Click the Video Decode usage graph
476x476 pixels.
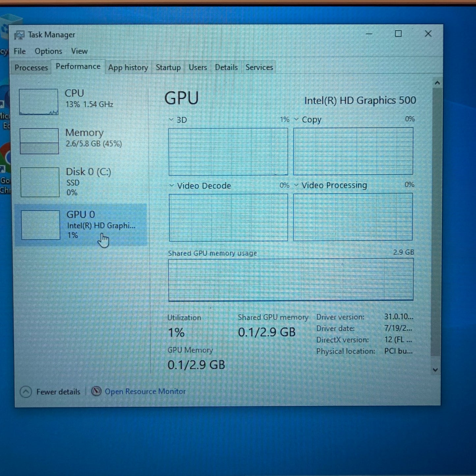click(x=228, y=217)
